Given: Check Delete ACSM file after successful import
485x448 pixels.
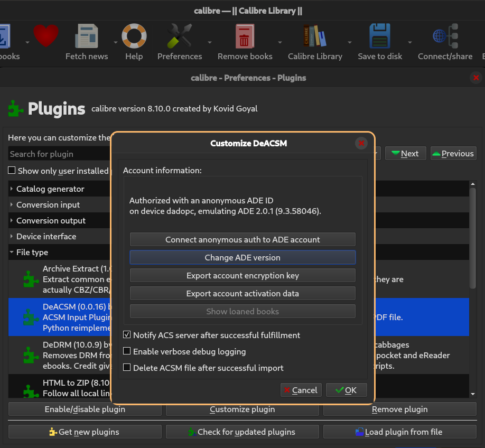Looking at the screenshot, I should coord(127,368).
